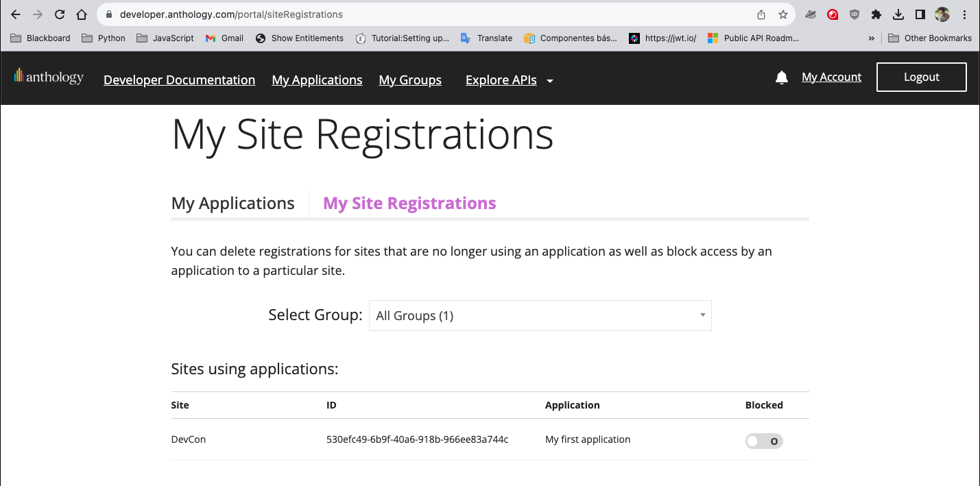Open the browser home page icon

pos(82,14)
